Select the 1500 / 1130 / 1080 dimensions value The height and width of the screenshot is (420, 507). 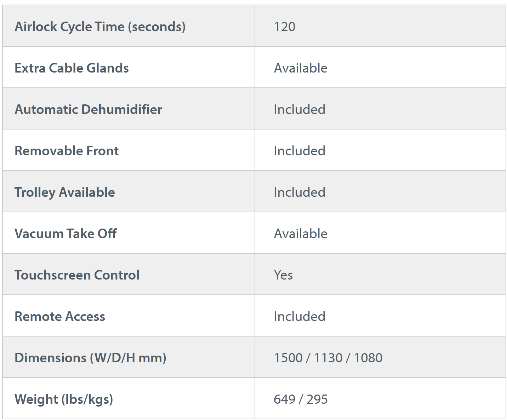tap(328, 358)
